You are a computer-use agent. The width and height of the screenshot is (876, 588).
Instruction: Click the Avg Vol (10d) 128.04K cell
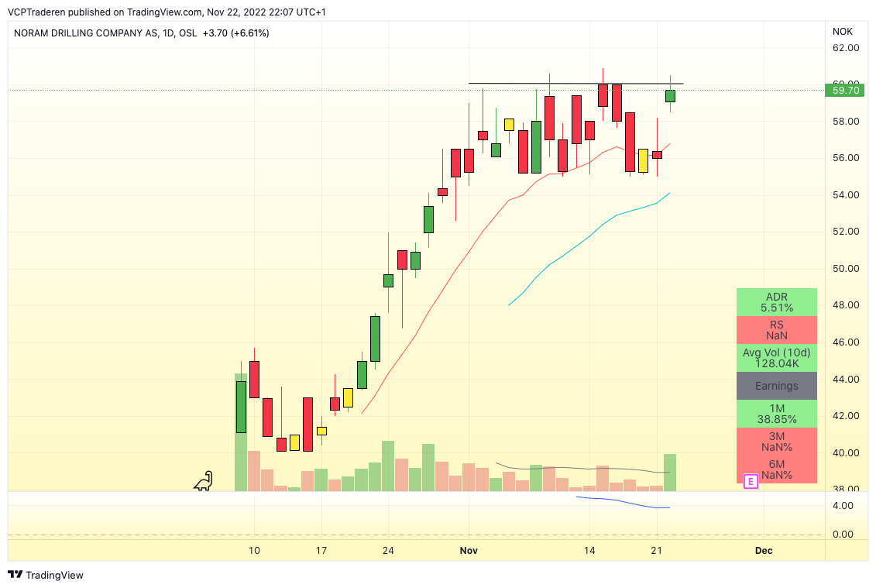pos(777,358)
